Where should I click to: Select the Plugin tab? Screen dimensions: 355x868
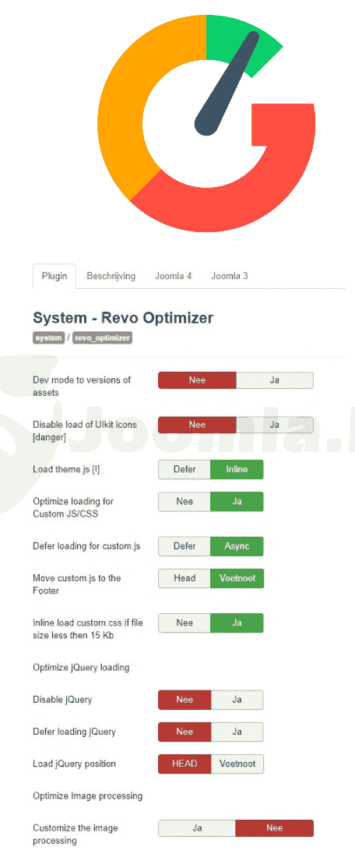click(x=54, y=276)
